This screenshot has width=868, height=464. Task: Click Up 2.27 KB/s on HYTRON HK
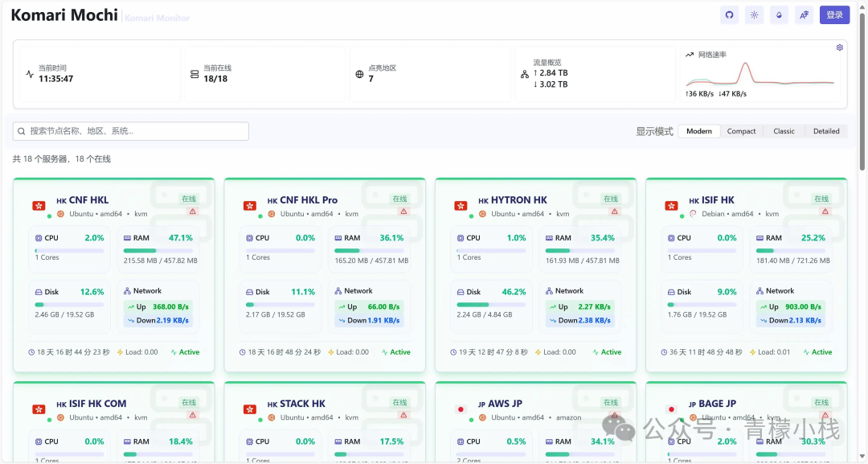[579, 306]
